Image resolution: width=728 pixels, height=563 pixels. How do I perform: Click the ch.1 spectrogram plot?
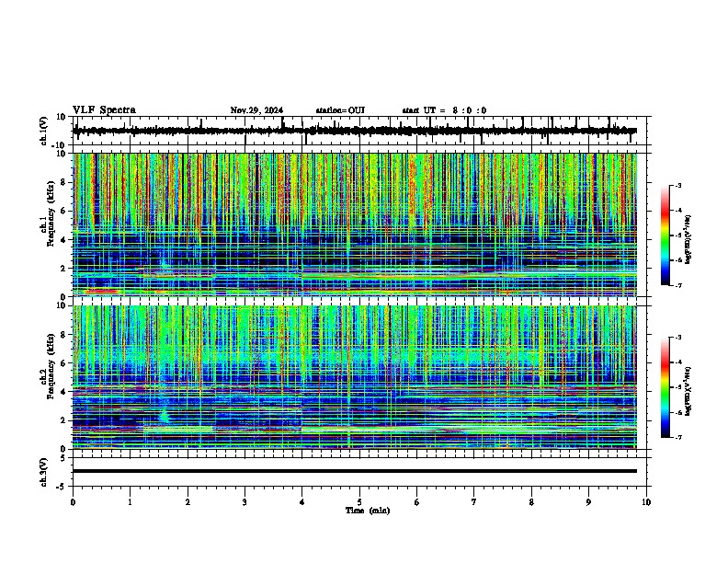355,224
